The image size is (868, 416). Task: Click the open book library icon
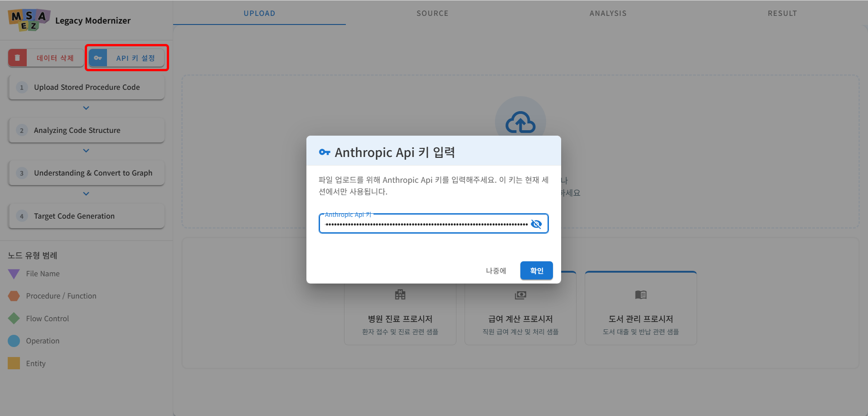point(641,295)
